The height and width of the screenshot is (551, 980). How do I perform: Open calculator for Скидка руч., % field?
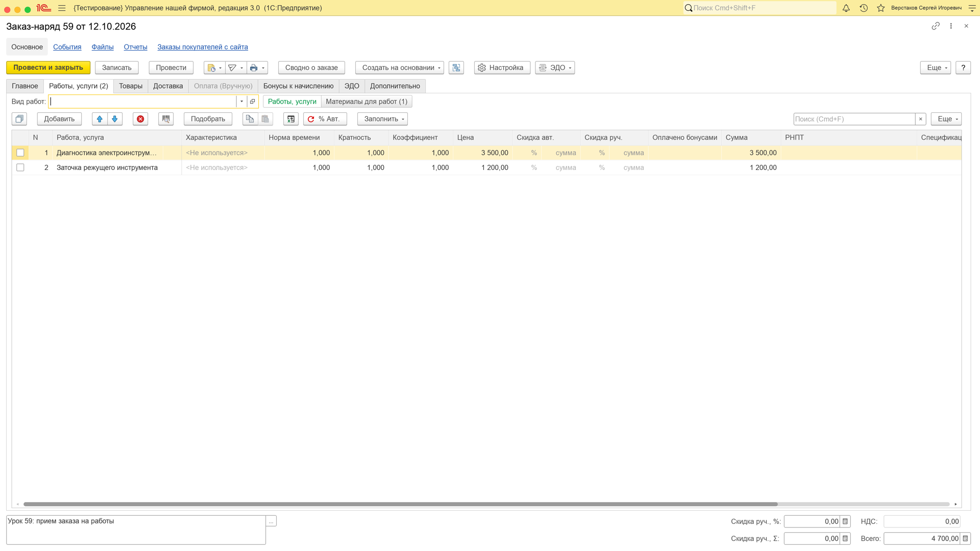click(845, 521)
